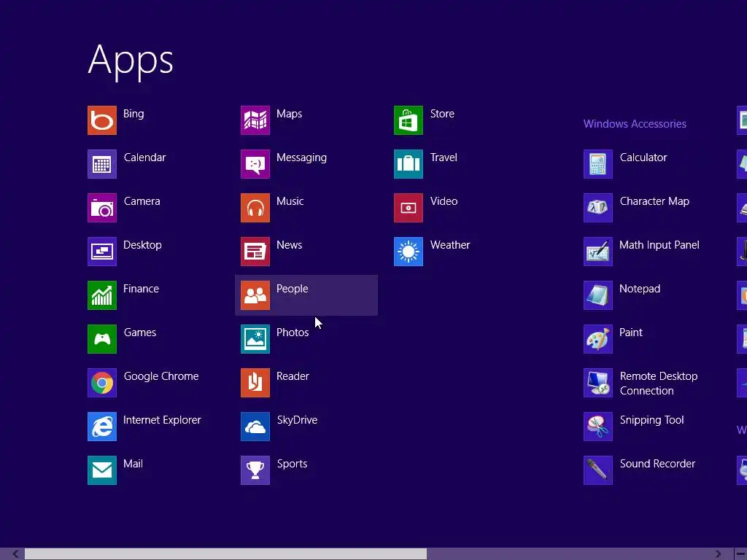The height and width of the screenshot is (560, 747).
Task: Open the Character Map icon
Action: pyautogui.click(x=598, y=208)
